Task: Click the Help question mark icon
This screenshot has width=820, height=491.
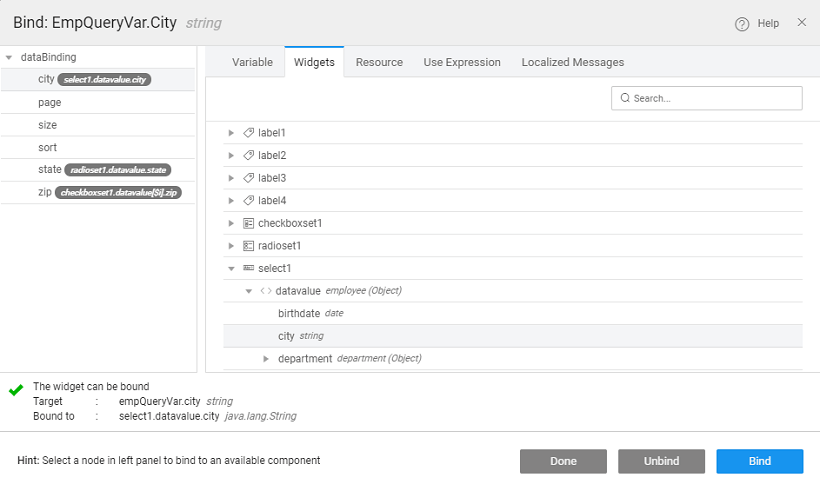Action: click(x=742, y=23)
